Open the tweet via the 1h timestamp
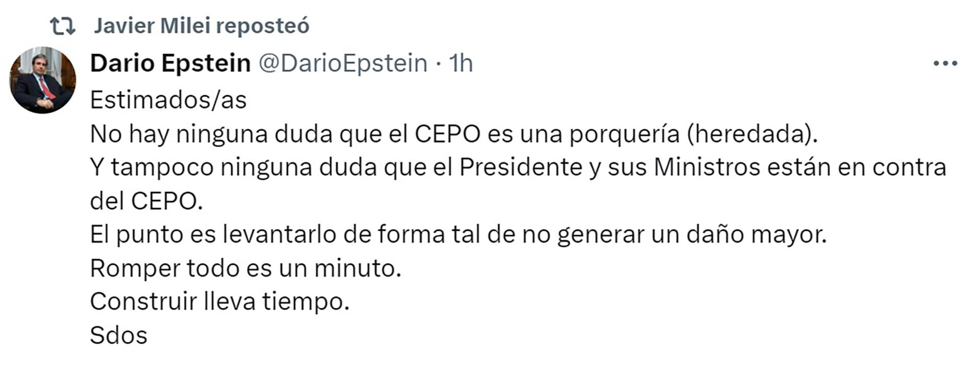Viewport: 980px width, 369px height. pos(460,63)
